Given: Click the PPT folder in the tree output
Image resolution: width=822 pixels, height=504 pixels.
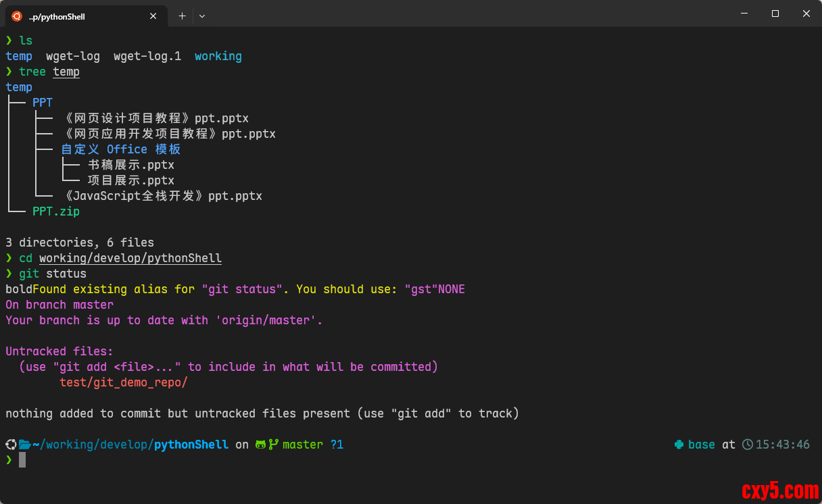Looking at the screenshot, I should point(42,103).
